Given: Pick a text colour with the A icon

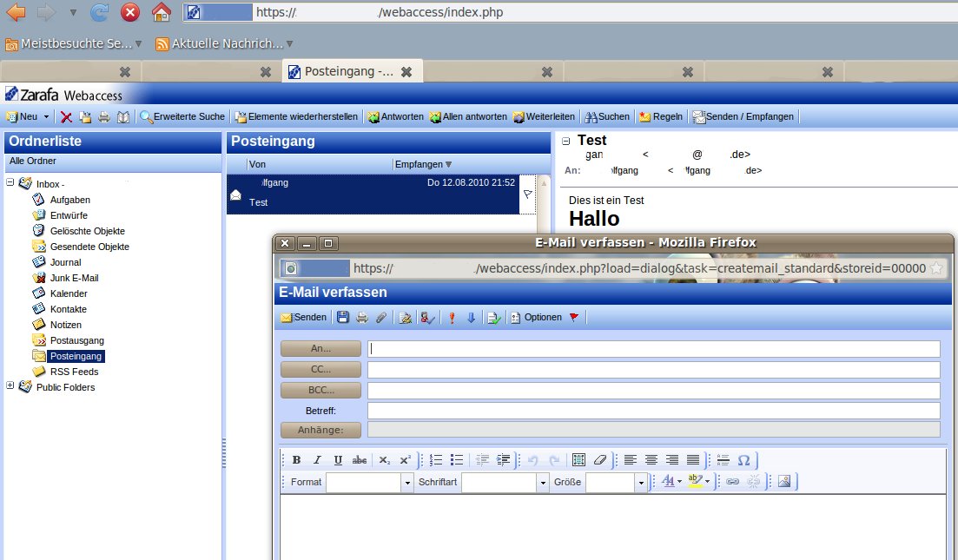Looking at the screenshot, I should (x=669, y=482).
